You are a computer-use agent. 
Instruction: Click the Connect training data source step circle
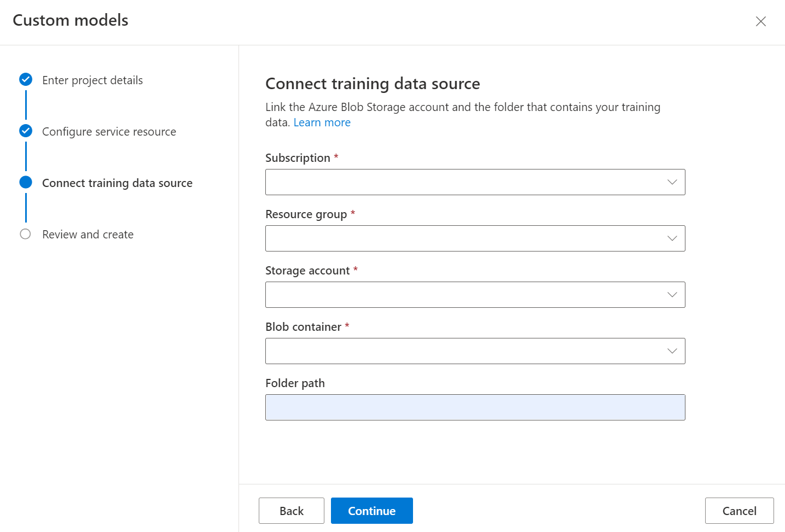coord(26,183)
